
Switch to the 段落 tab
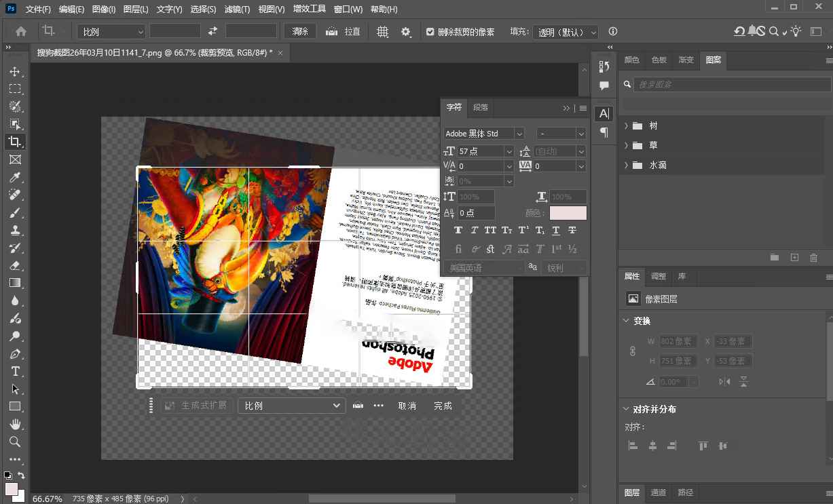(481, 107)
